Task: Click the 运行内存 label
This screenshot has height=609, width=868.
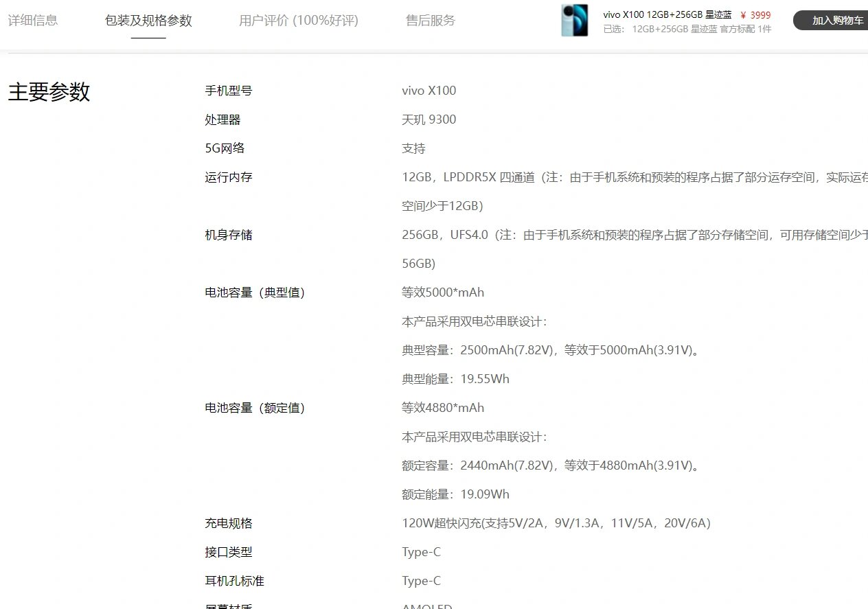Action: [229, 177]
